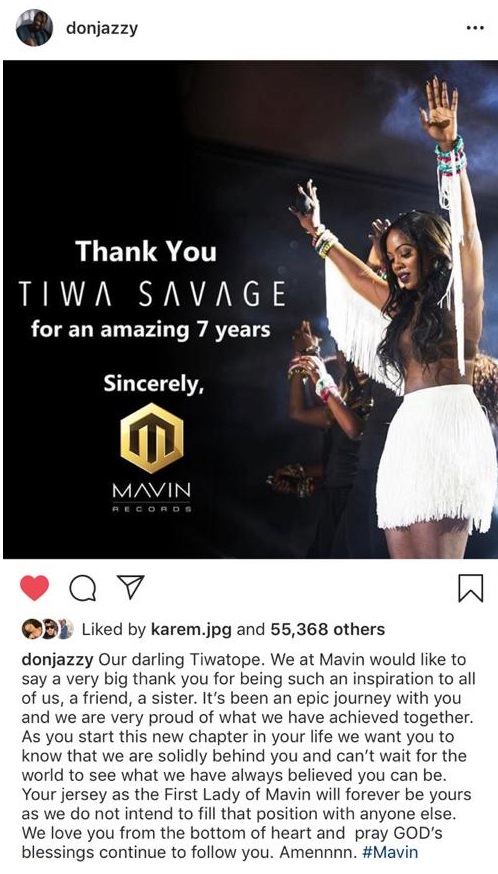The image size is (498, 874).
Task: Open the donjazzy username in the header
Action: click(x=102, y=28)
